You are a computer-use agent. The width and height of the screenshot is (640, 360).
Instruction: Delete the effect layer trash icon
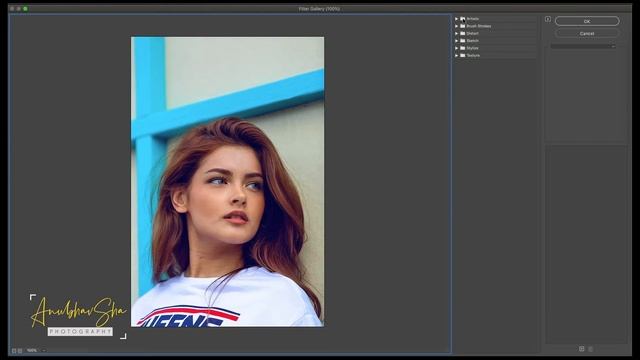pyautogui.click(x=590, y=349)
